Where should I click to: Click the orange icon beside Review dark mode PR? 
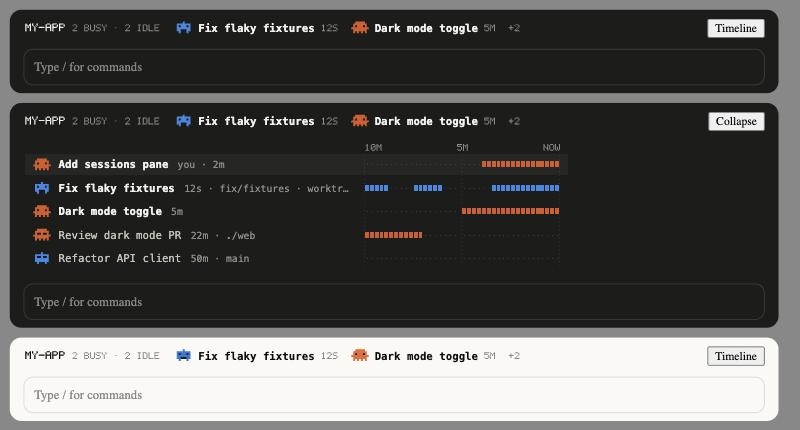(42, 235)
